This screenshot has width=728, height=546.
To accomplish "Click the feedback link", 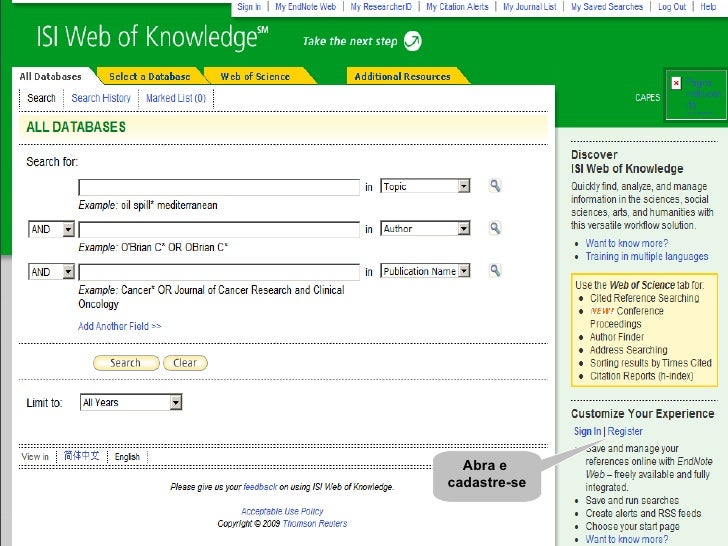I will pyautogui.click(x=260, y=487).
